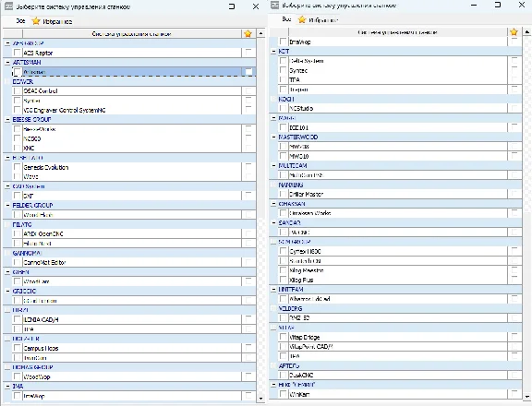Image resolution: width=532 pixels, height=406 pixels.
Task: Maximize the left window
Action: [232, 6]
